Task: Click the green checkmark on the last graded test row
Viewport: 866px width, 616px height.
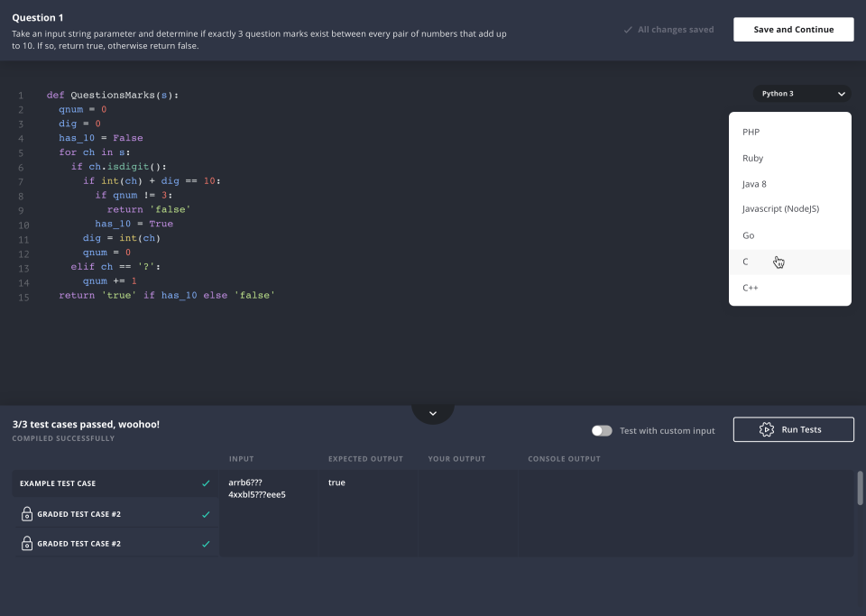Action: 206,544
